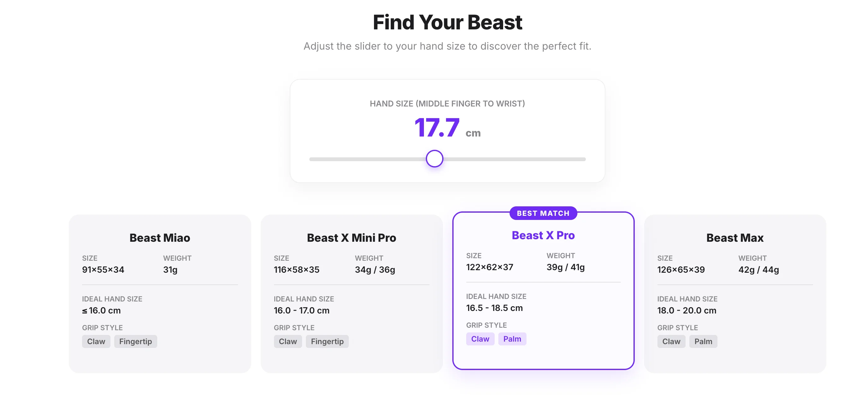Click Palm tag on Beast Max

tap(703, 341)
